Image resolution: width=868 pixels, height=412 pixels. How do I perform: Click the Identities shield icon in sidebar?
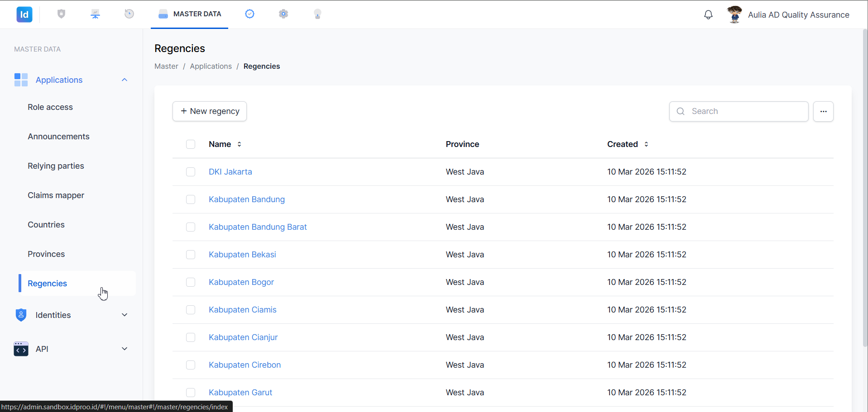click(21, 315)
